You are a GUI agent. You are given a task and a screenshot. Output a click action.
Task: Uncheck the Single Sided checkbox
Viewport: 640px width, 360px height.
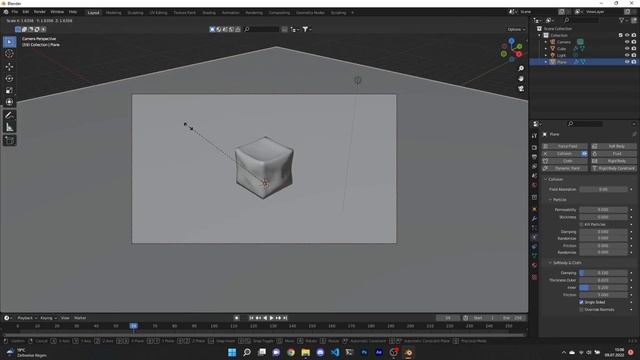click(582, 302)
